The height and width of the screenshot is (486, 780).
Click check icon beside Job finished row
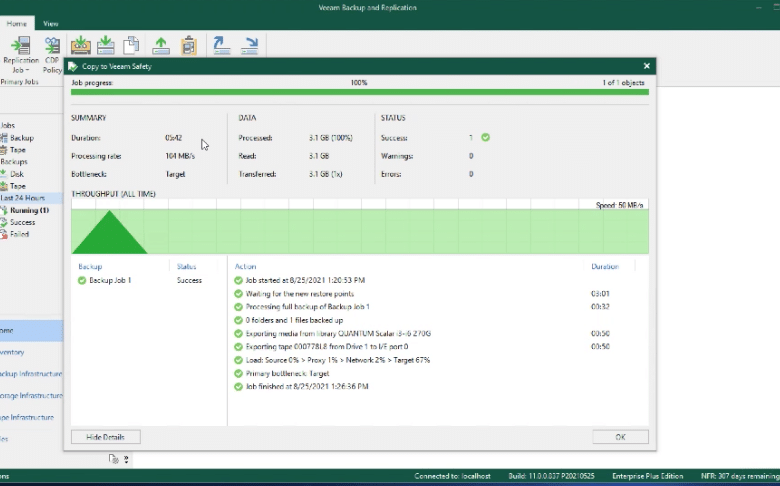pyautogui.click(x=238, y=387)
